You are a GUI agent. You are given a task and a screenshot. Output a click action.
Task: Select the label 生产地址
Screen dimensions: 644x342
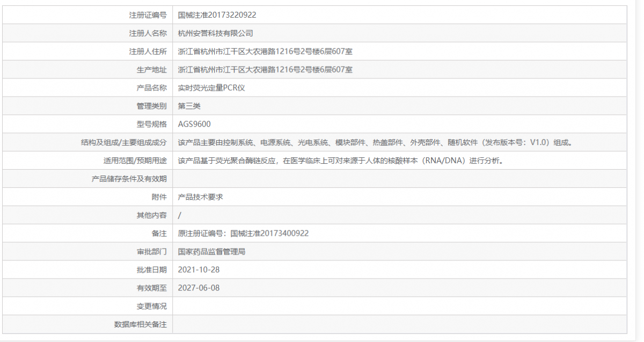click(152, 70)
